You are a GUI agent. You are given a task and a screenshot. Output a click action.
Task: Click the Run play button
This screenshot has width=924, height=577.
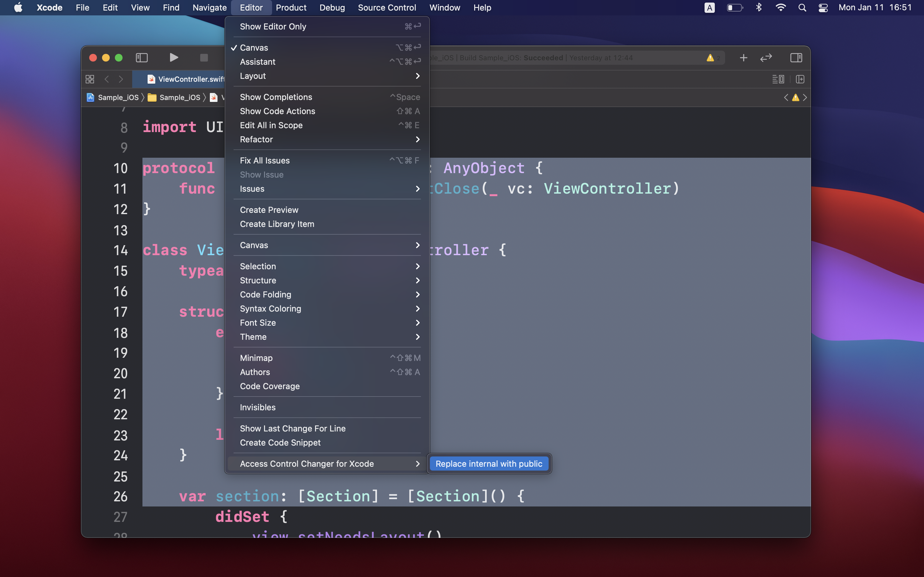click(174, 58)
